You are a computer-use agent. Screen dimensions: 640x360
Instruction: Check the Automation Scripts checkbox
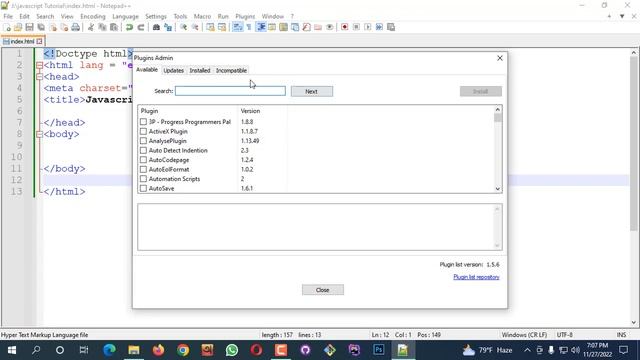click(143, 179)
